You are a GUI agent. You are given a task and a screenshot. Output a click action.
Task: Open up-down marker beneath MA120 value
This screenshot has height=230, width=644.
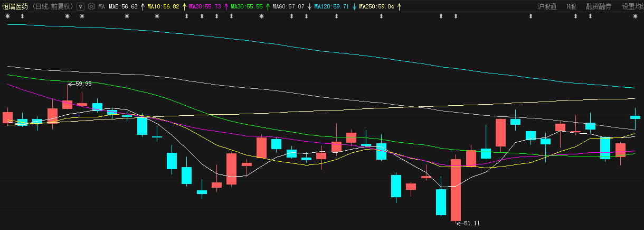pyautogui.click(x=336, y=16)
